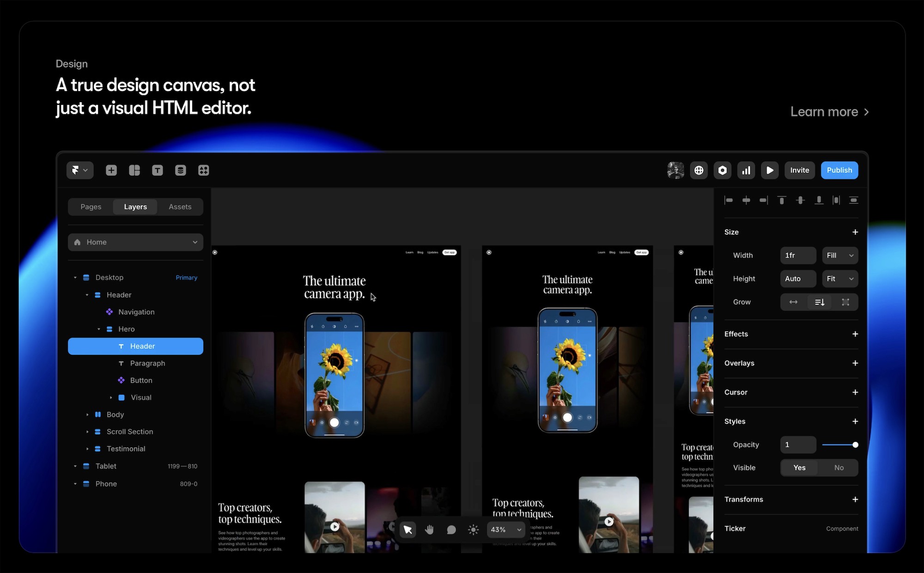This screenshot has width=924, height=573.
Task: Open the analytics bar chart icon
Action: [x=746, y=170]
